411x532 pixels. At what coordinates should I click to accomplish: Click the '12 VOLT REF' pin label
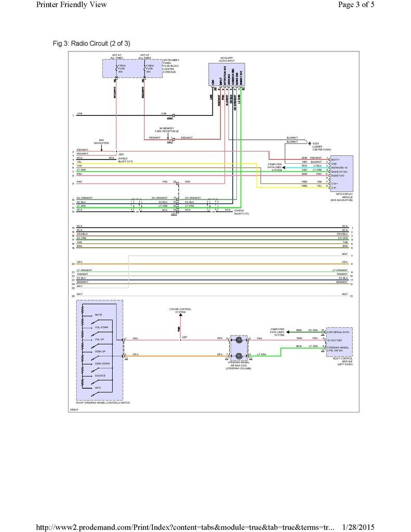click(335, 340)
